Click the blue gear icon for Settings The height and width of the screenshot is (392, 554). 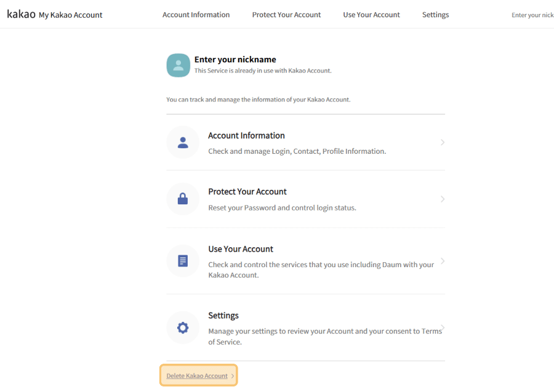click(183, 328)
